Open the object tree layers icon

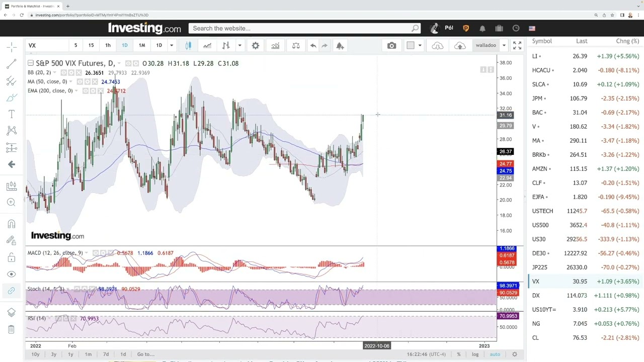[x=11, y=313]
